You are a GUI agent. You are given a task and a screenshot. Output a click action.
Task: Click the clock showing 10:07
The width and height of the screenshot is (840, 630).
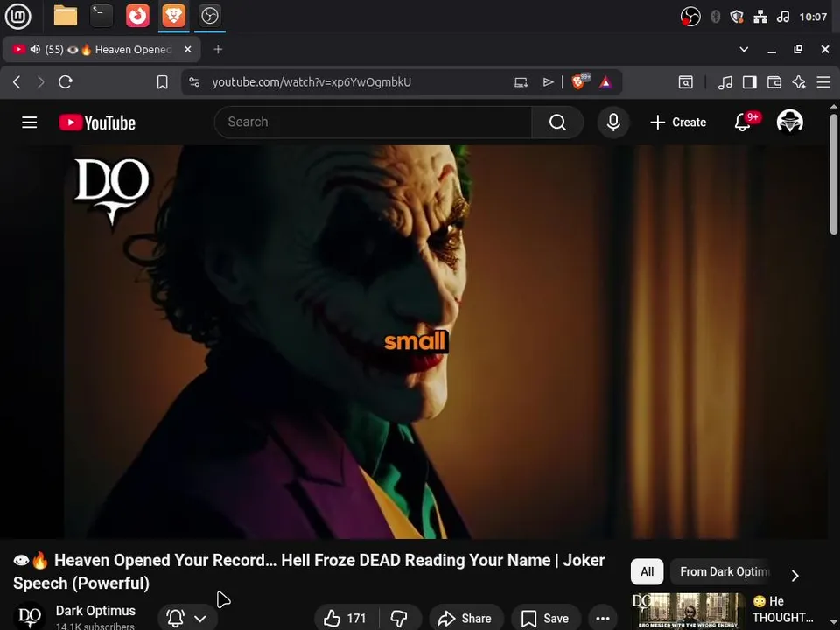pyautogui.click(x=813, y=17)
